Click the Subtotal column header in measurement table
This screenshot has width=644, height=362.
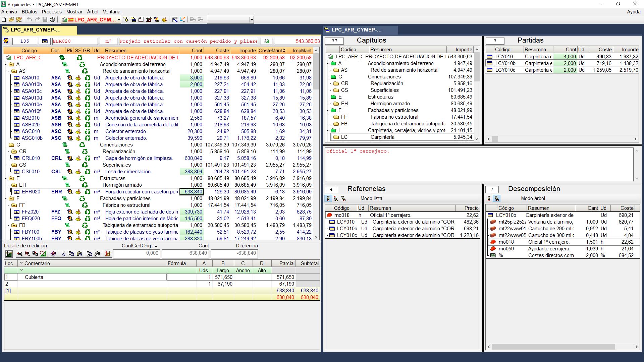308,263
